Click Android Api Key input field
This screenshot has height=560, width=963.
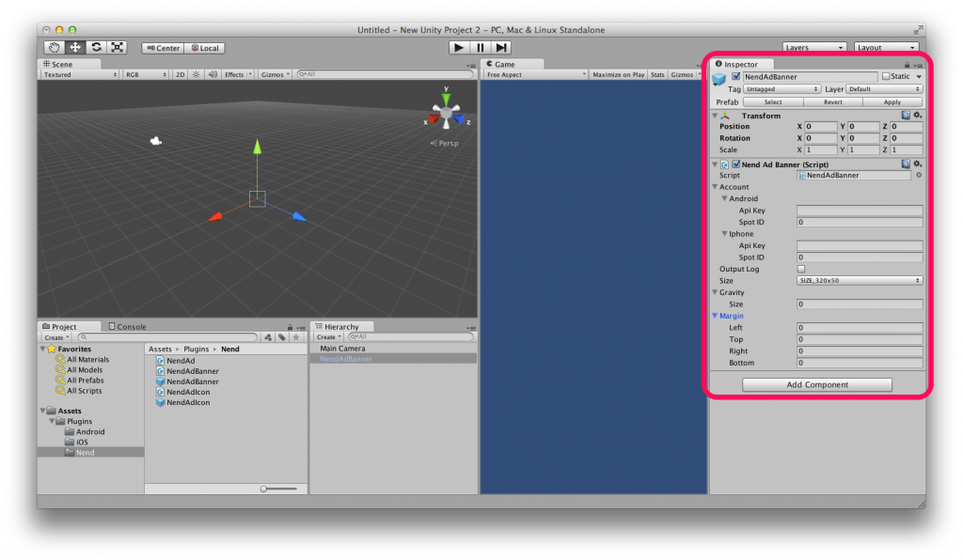tap(860, 210)
